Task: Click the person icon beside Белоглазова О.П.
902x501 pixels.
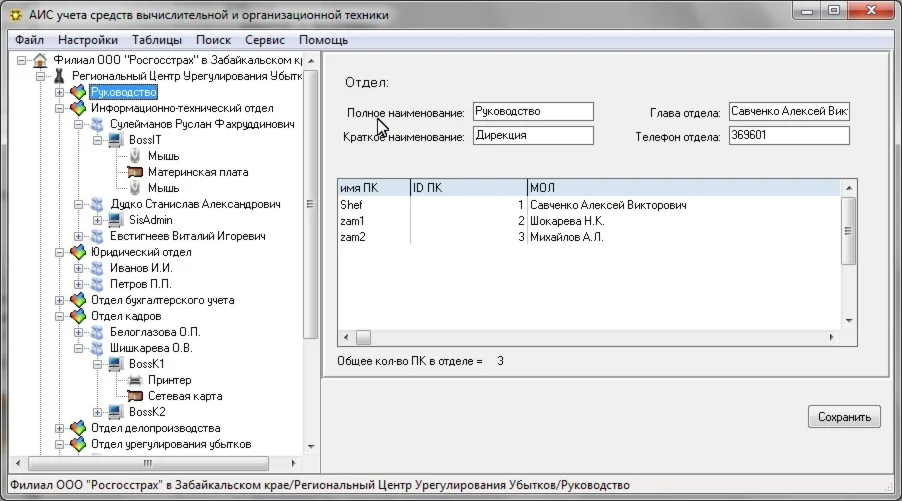Action: click(x=97, y=332)
